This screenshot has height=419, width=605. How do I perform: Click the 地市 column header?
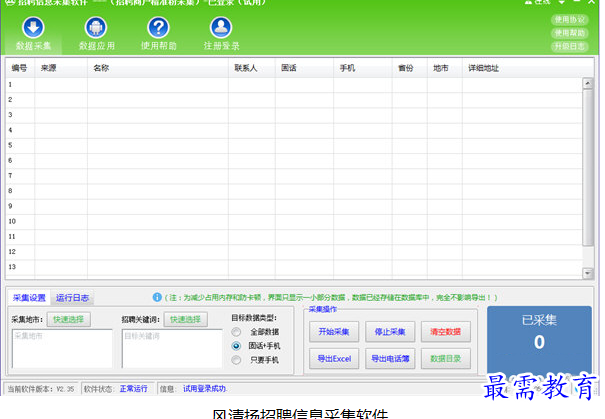pyautogui.click(x=445, y=68)
